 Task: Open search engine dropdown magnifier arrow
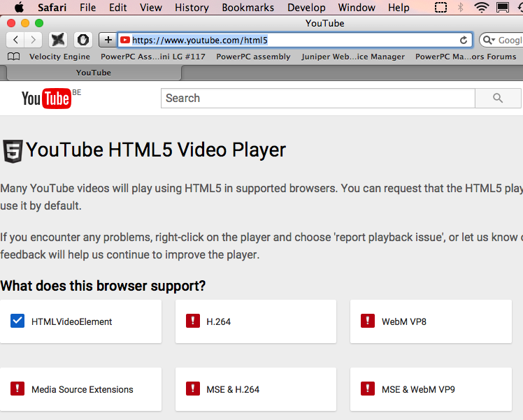[x=489, y=40]
